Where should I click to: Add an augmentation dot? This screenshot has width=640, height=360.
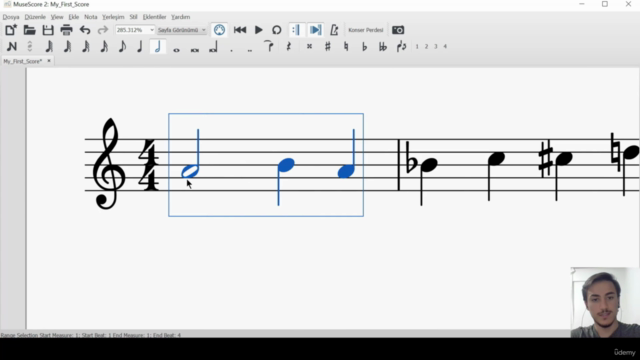click(x=231, y=50)
